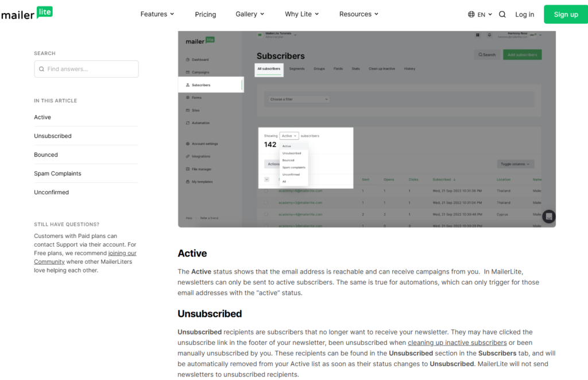Open the EN language dropdown
Screen dimensions: 588x380
(x=485, y=14)
